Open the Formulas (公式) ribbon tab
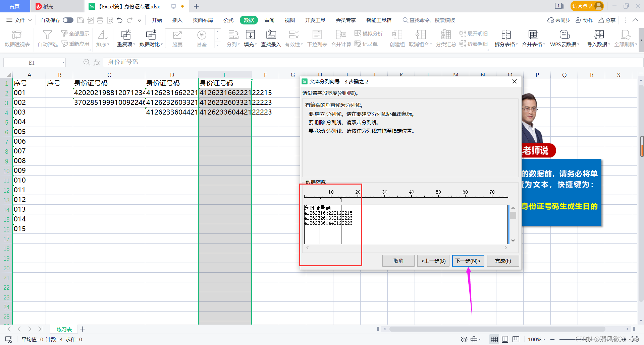Viewport: 644px width, 345px height. [x=228, y=20]
